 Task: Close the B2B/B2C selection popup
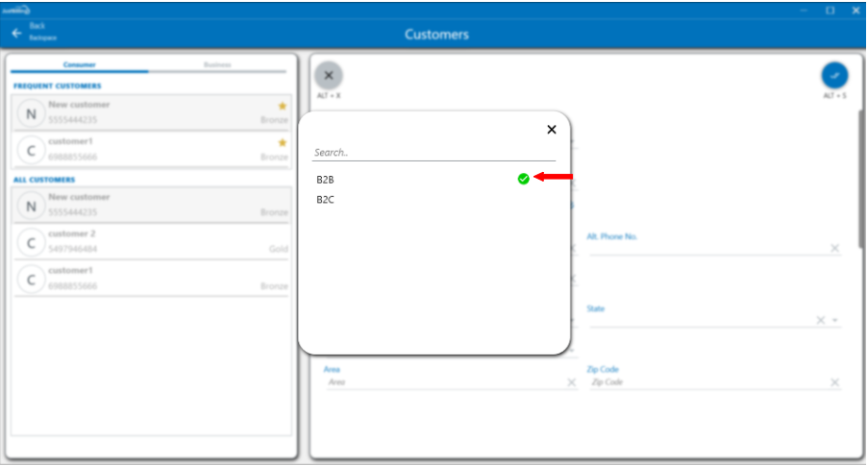pos(551,130)
